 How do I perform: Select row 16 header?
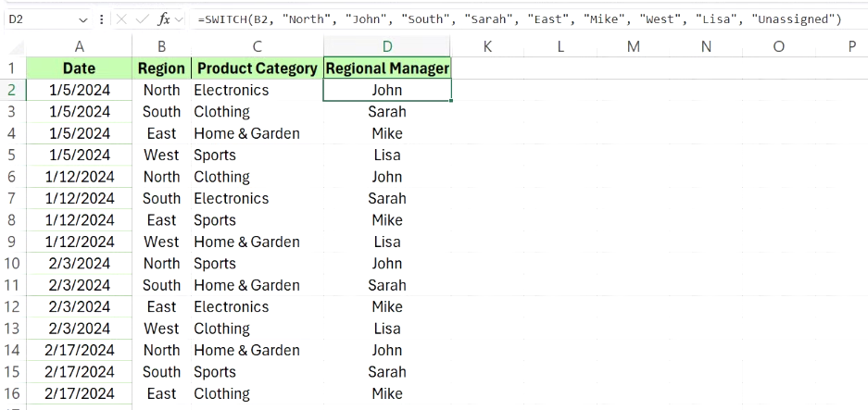point(12,393)
